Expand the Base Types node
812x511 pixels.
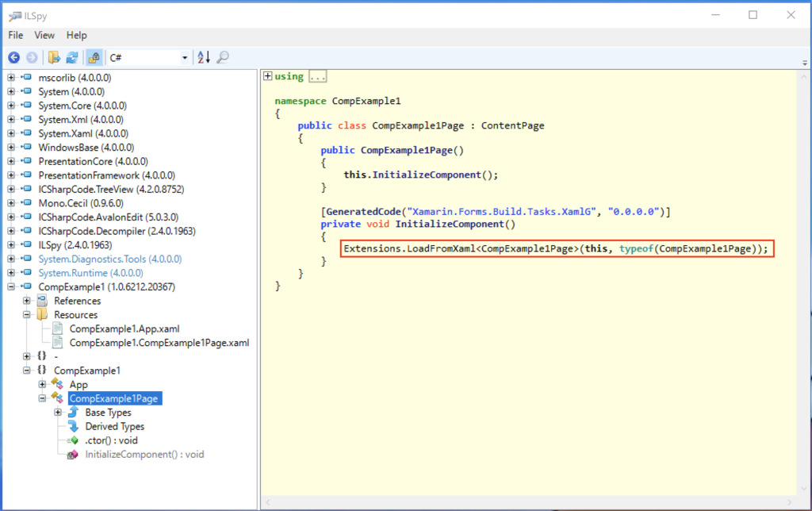[x=57, y=413]
